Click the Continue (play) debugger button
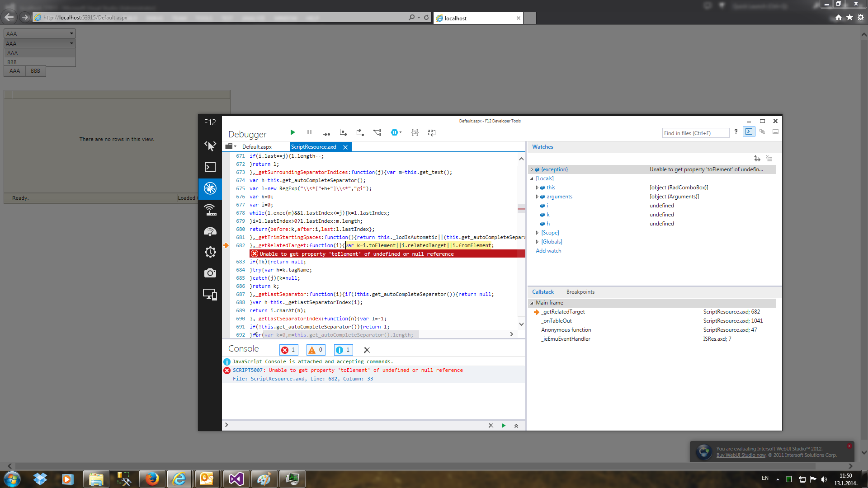The width and height of the screenshot is (868, 488). coord(292,132)
